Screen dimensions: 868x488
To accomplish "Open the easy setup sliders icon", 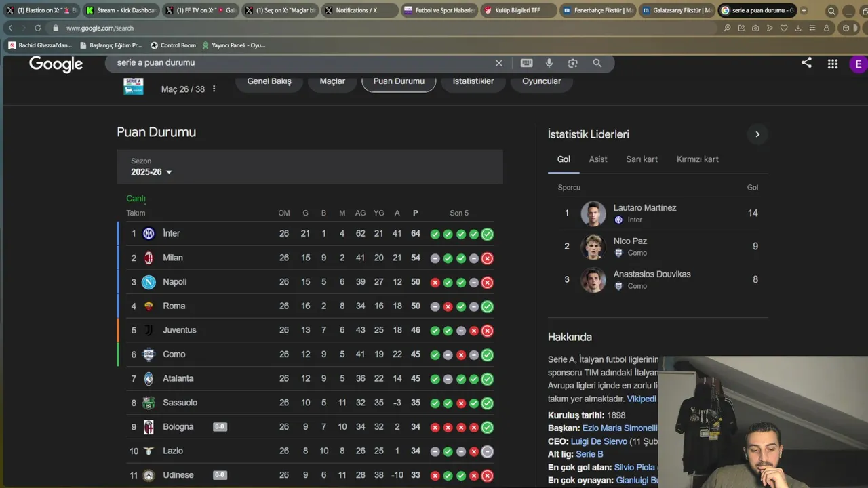I will click(812, 28).
